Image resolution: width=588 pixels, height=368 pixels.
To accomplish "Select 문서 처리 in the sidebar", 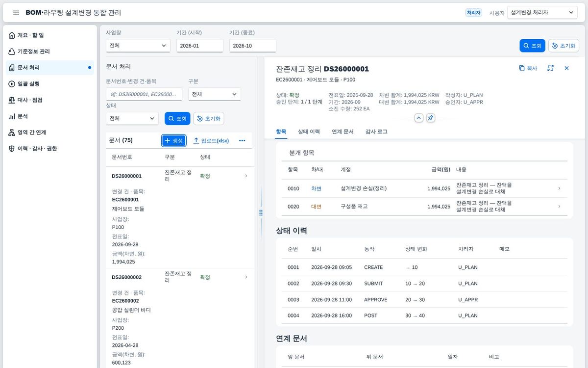I will (x=49, y=68).
